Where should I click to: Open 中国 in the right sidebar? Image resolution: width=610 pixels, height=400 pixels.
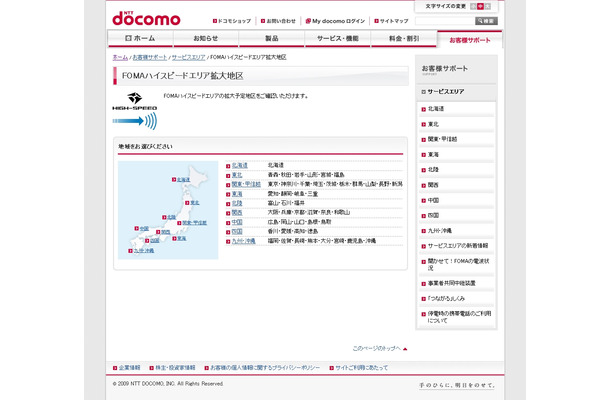[x=433, y=200]
